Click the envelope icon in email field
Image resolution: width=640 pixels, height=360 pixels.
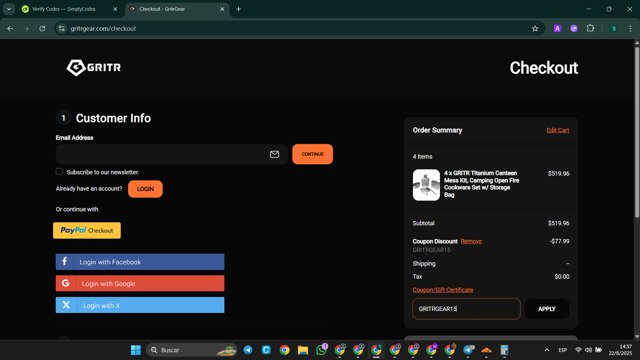tap(274, 154)
